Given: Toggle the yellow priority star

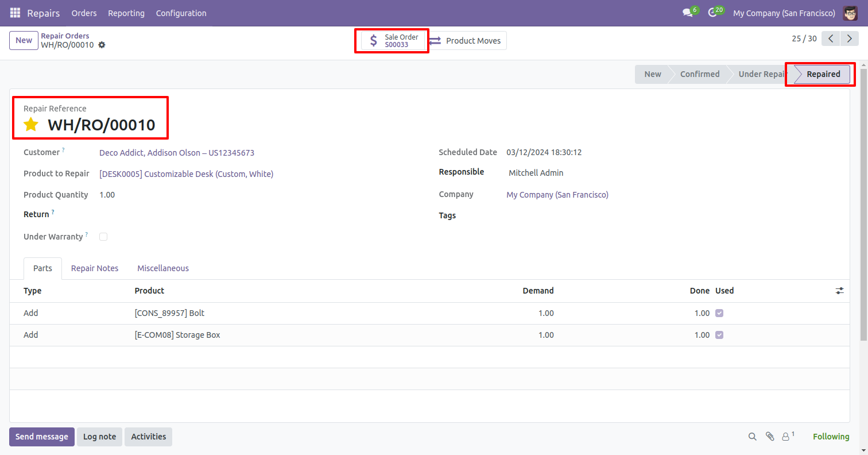Looking at the screenshot, I should (x=31, y=124).
